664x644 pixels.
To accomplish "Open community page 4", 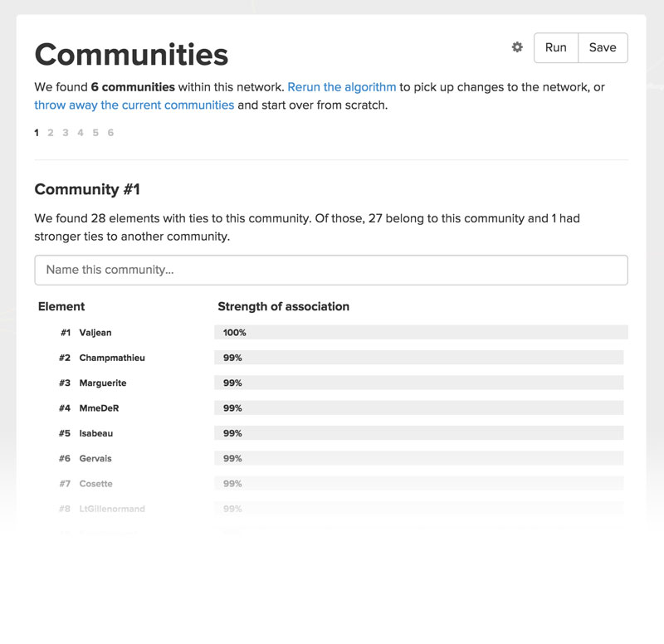I will 81,132.
